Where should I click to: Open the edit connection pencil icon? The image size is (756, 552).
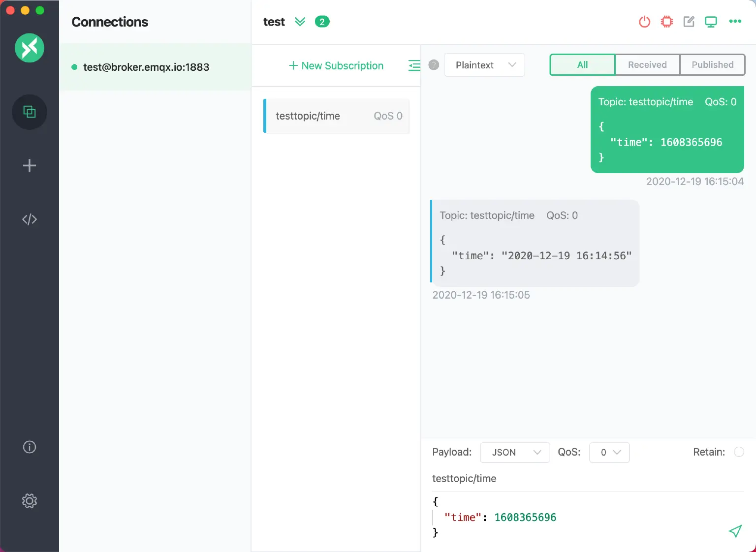[689, 22]
